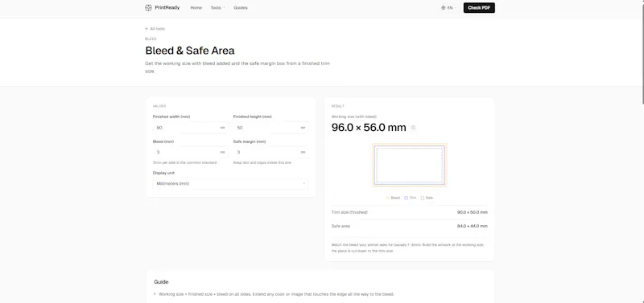Click the PrintReady logo icon
Image resolution: width=644 pixels, height=303 pixels.
[148, 8]
